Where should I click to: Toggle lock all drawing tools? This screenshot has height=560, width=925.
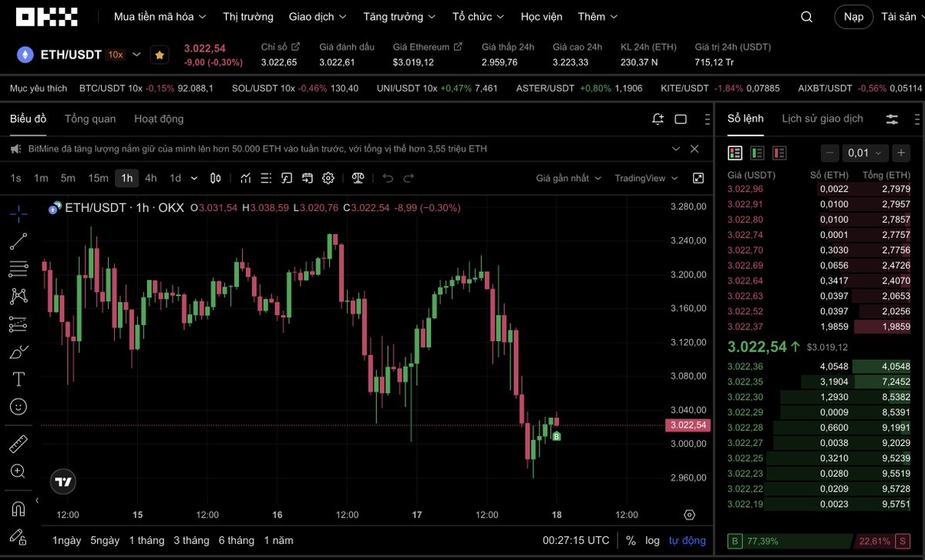pos(18,536)
